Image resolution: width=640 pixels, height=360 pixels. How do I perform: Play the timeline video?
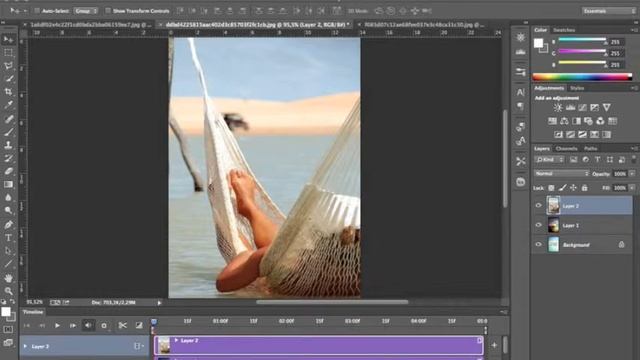click(57, 325)
